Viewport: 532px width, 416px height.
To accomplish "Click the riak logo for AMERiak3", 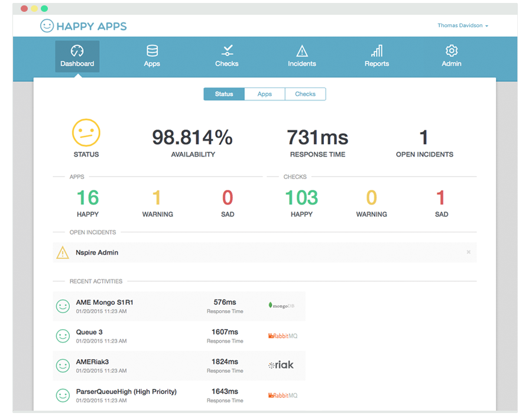I will (x=281, y=365).
